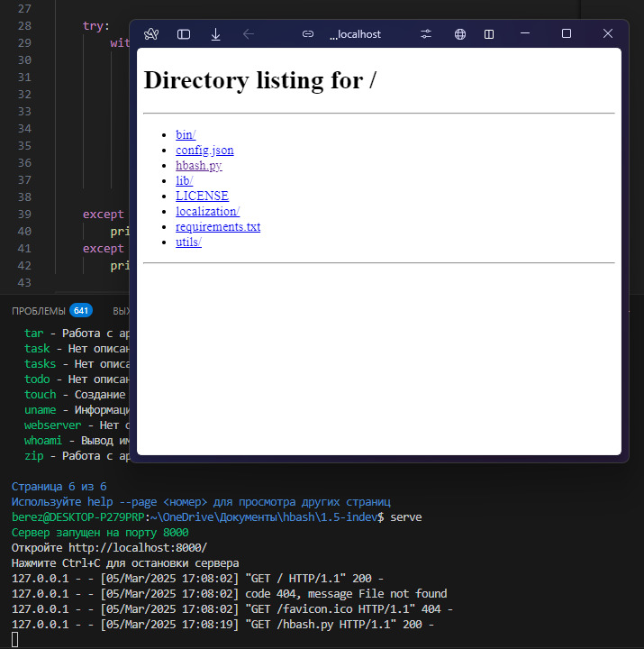This screenshot has width=644, height=649.
Task: Open the hbash.py file link
Action: click(x=198, y=166)
